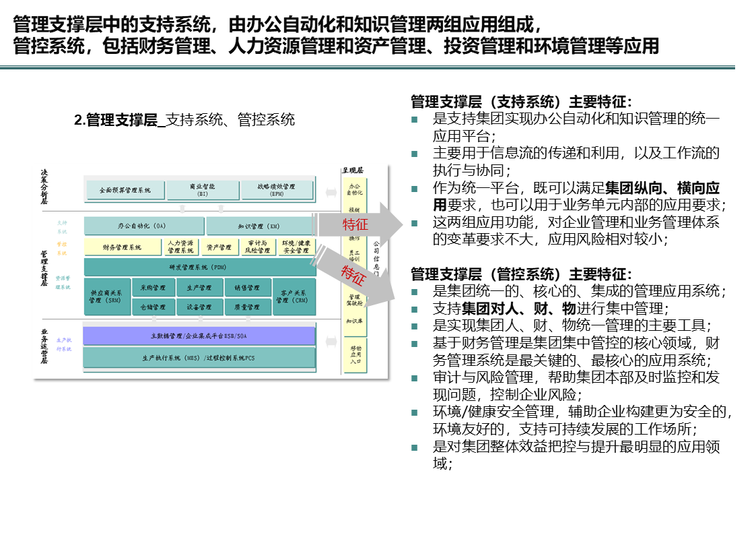Click the orange 管控系统 side label
The height and width of the screenshot is (535, 756).
click(x=62, y=249)
